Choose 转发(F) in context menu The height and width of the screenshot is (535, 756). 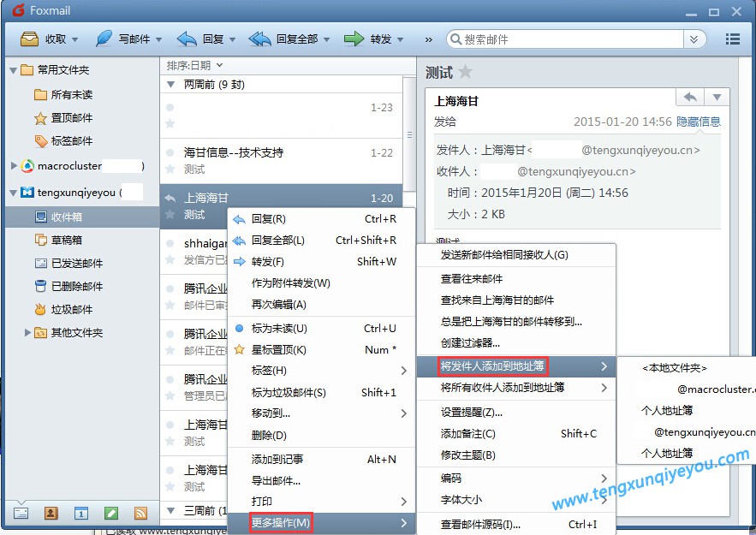(x=321, y=261)
